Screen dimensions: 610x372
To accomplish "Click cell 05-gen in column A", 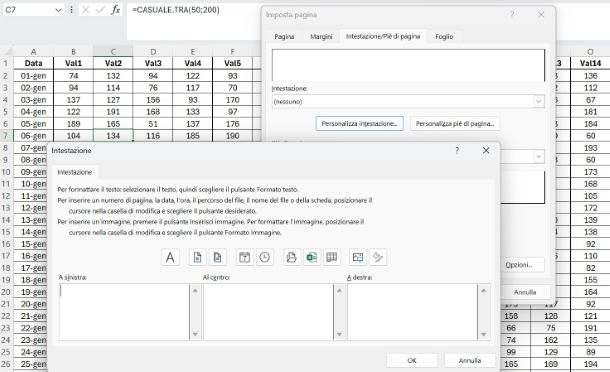I will pyautogui.click(x=33, y=124).
